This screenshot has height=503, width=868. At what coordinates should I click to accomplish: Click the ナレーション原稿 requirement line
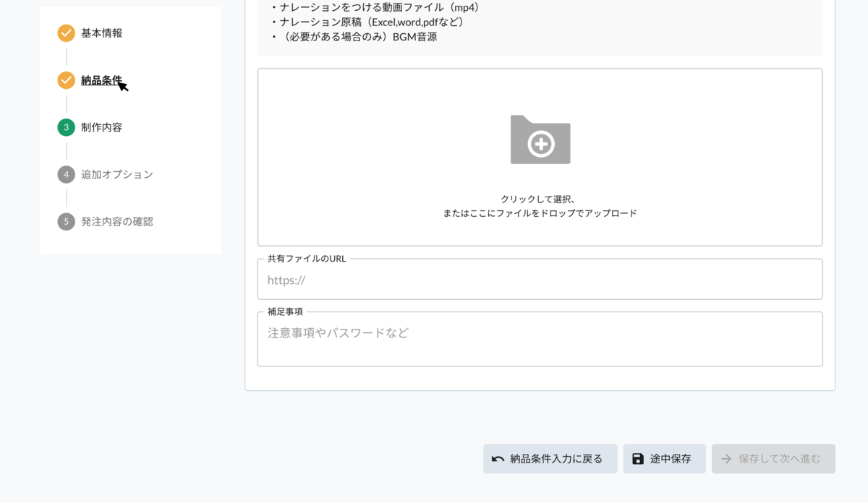click(x=367, y=22)
